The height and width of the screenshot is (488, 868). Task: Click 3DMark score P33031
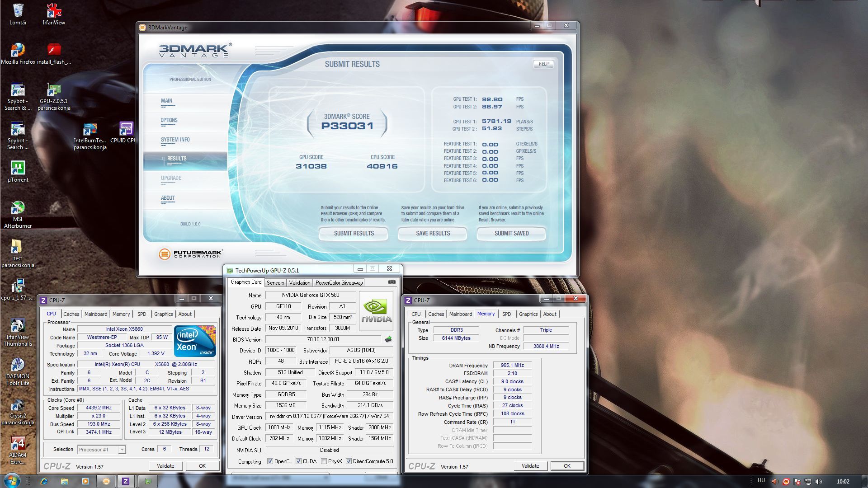(x=347, y=126)
